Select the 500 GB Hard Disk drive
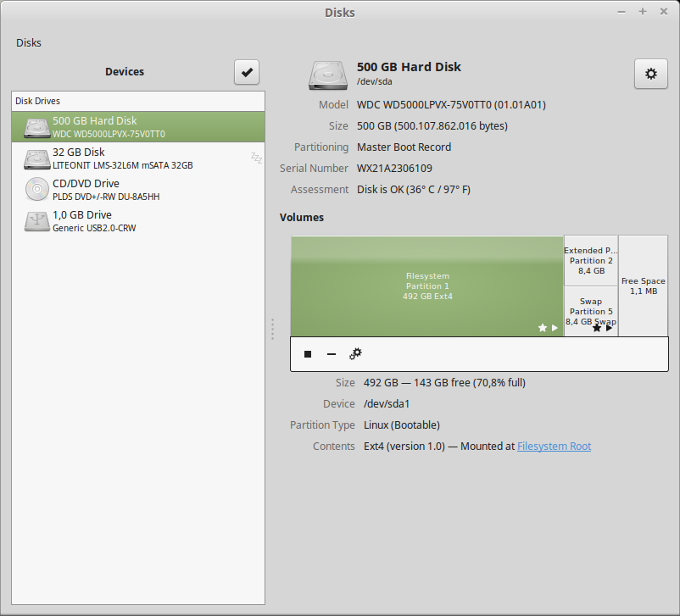The image size is (680, 616). coord(138,126)
